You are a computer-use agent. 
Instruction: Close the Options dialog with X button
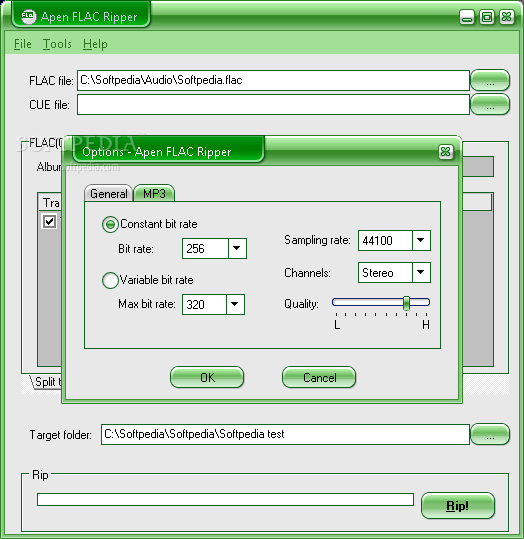click(x=445, y=152)
